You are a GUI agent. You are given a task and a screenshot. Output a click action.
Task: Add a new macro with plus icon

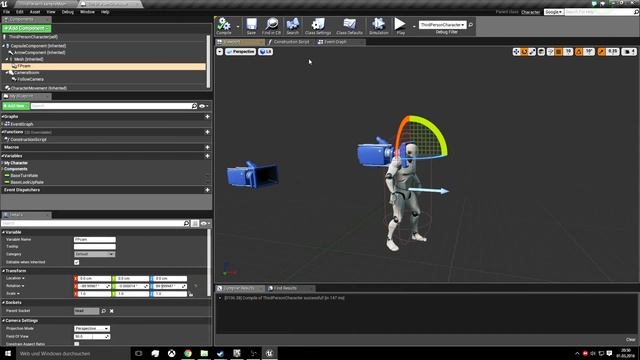[x=207, y=147]
